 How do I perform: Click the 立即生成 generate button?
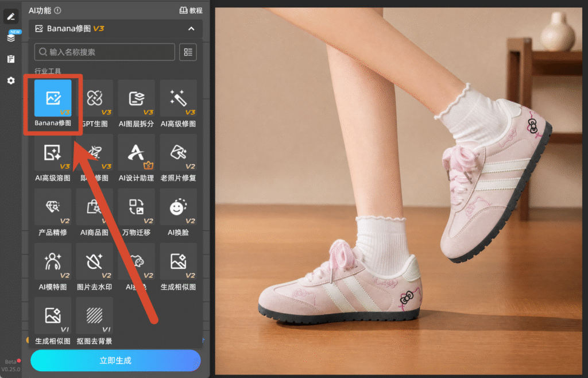(115, 361)
